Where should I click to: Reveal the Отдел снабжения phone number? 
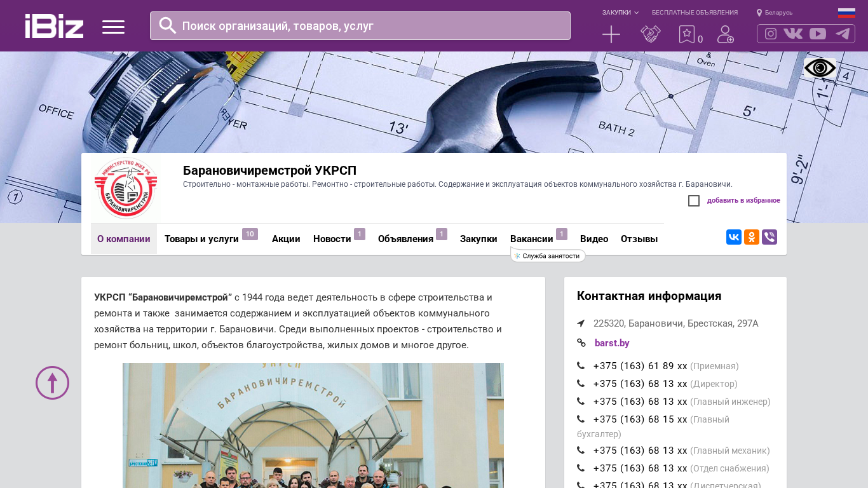641,468
